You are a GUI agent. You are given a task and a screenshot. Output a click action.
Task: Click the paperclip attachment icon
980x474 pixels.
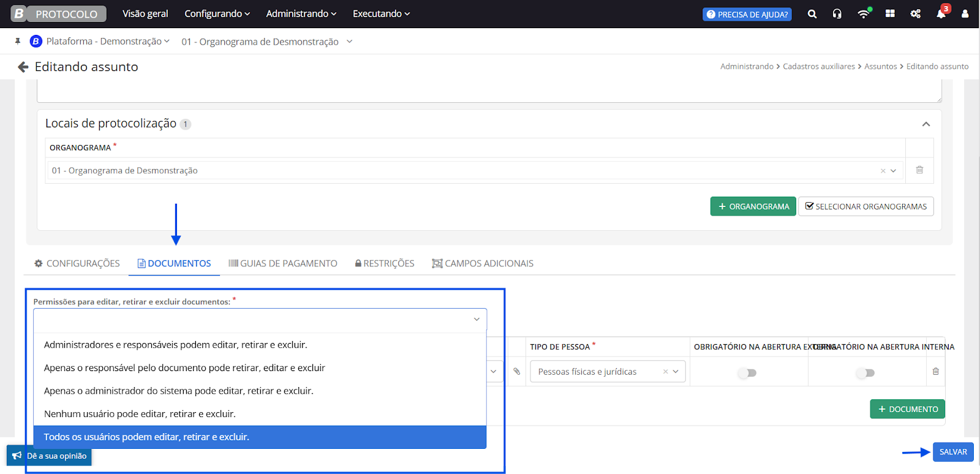click(517, 372)
